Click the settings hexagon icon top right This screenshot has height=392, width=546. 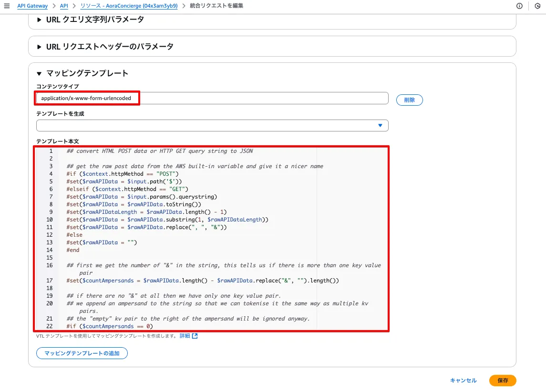[537, 6]
